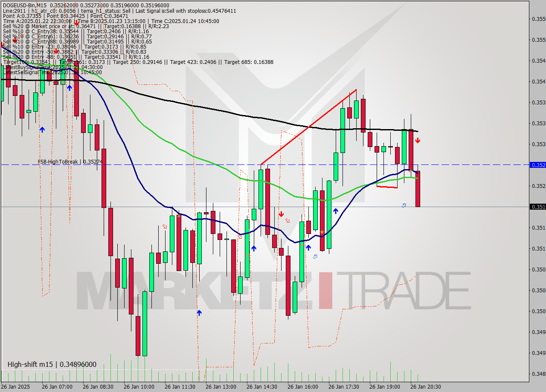Viewport: 546px width, 392px height.
Task: Click the last red candle on the chart
Action: pos(418,189)
